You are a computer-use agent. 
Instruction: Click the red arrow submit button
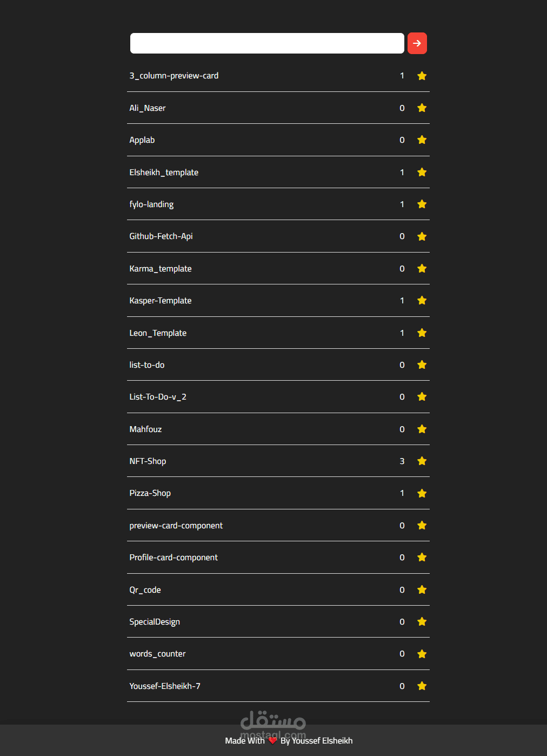417,43
